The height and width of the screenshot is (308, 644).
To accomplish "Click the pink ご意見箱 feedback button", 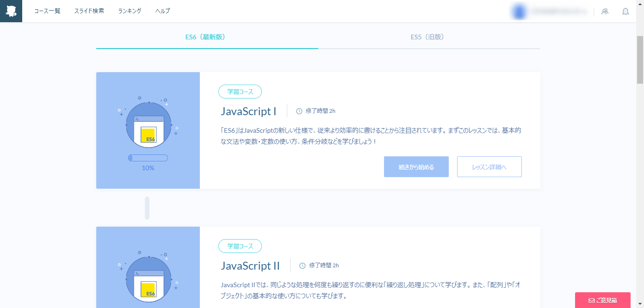I will click(x=602, y=300).
